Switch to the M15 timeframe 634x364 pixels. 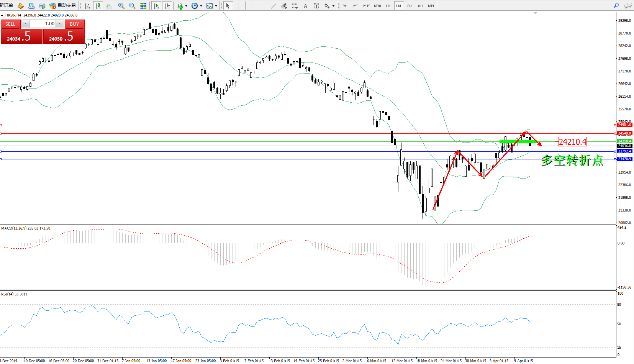(367, 6)
